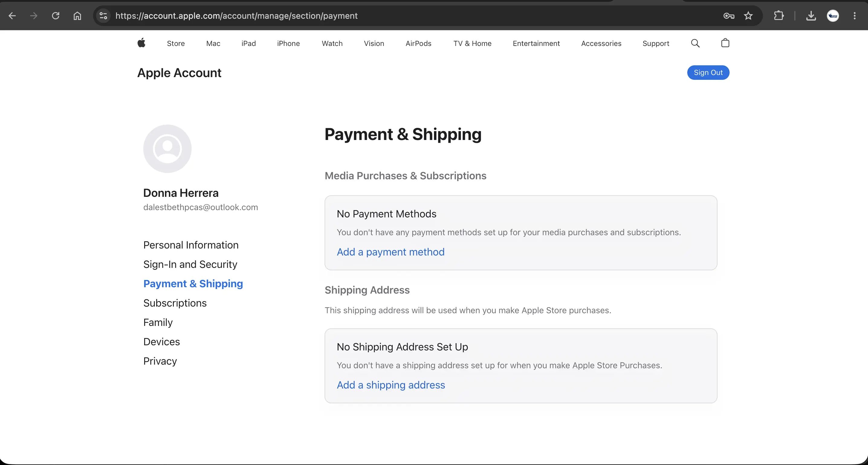The image size is (868, 465).
Task: Go to Personal Information section
Action: (191, 245)
